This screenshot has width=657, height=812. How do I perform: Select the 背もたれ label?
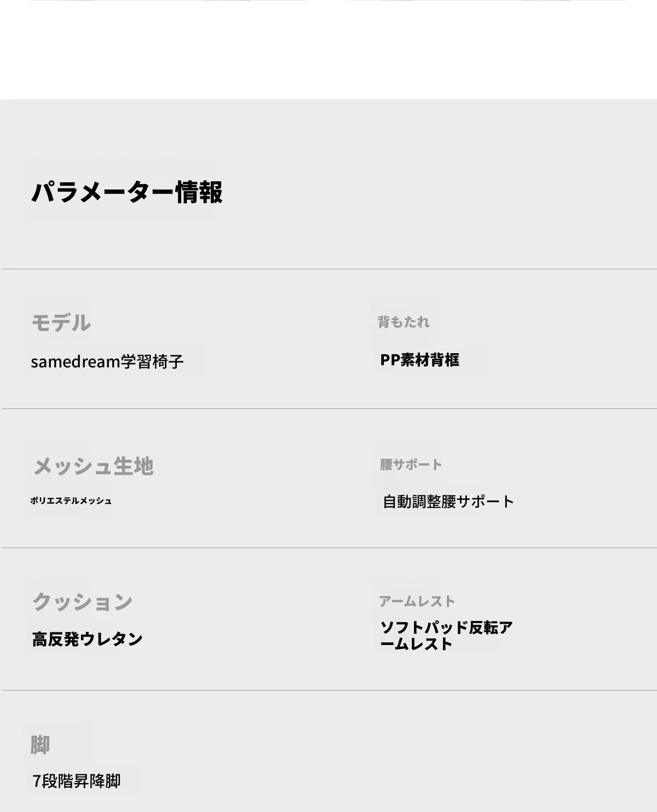404,322
